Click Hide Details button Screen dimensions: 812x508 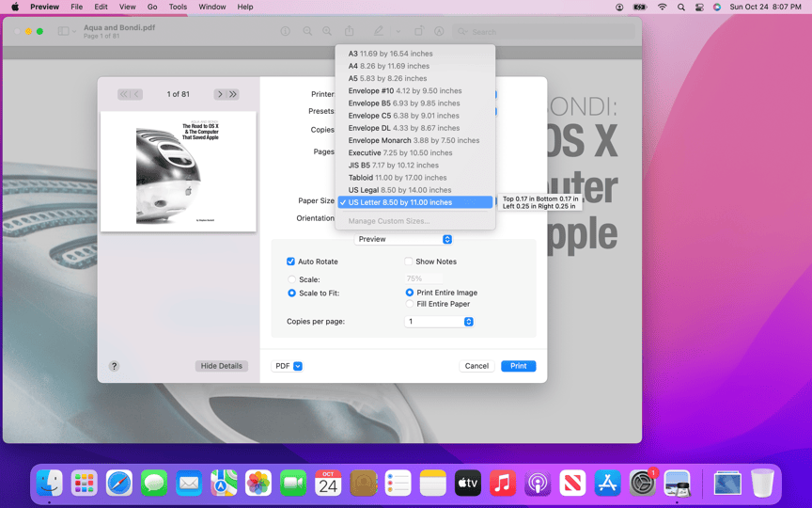[x=222, y=366]
